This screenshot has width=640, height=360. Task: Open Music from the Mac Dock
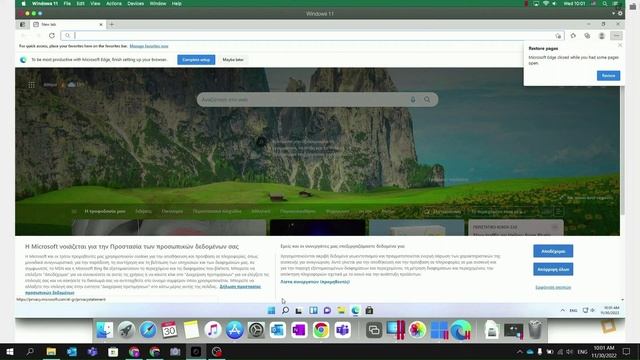(213, 330)
